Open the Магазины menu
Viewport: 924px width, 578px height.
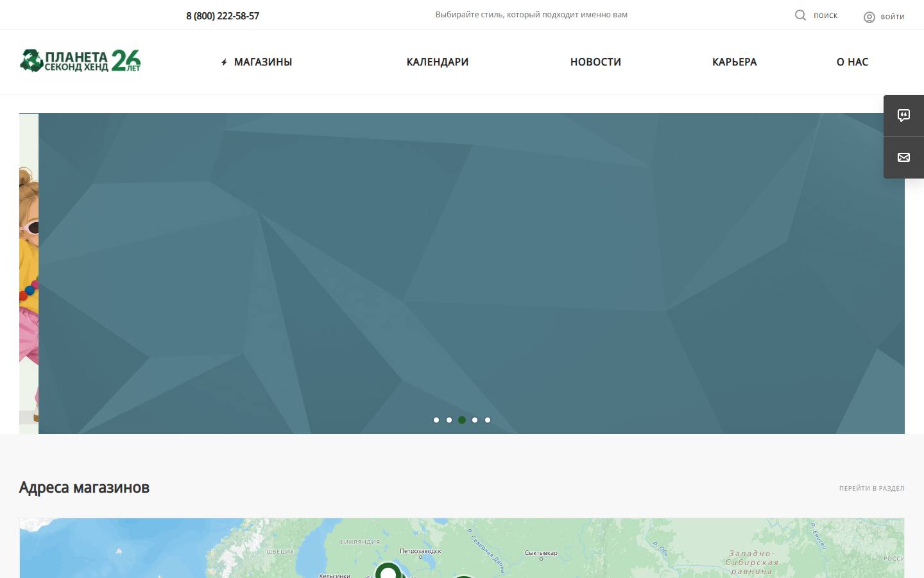click(263, 62)
